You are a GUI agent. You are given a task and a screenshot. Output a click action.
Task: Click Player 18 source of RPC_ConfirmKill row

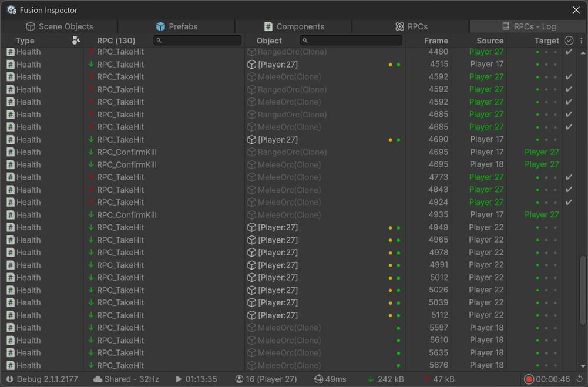point(486,164)
